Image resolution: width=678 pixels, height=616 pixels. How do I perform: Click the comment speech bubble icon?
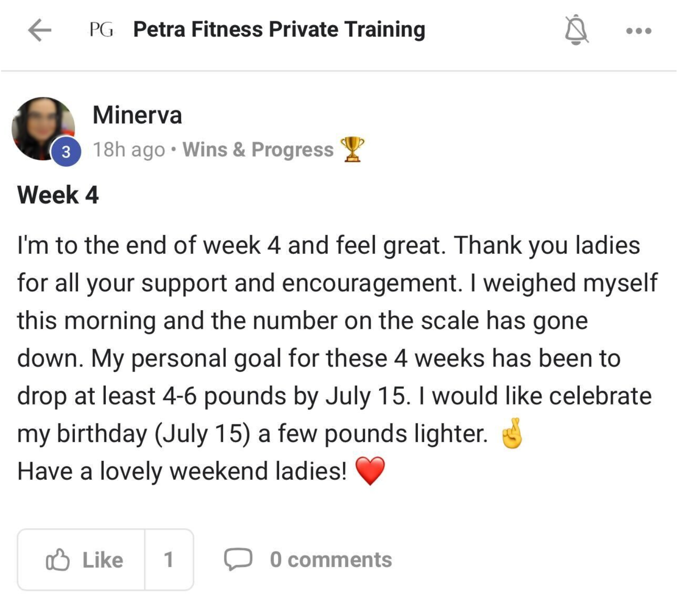[238, 560]
